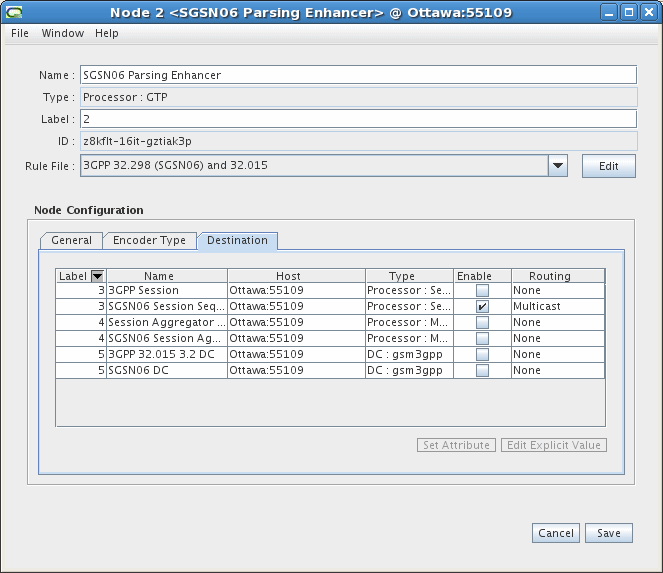Viewport: 663px width, 573px height.
Task: Maximize the Node 2 window
Action: click(x=629, y=13)
